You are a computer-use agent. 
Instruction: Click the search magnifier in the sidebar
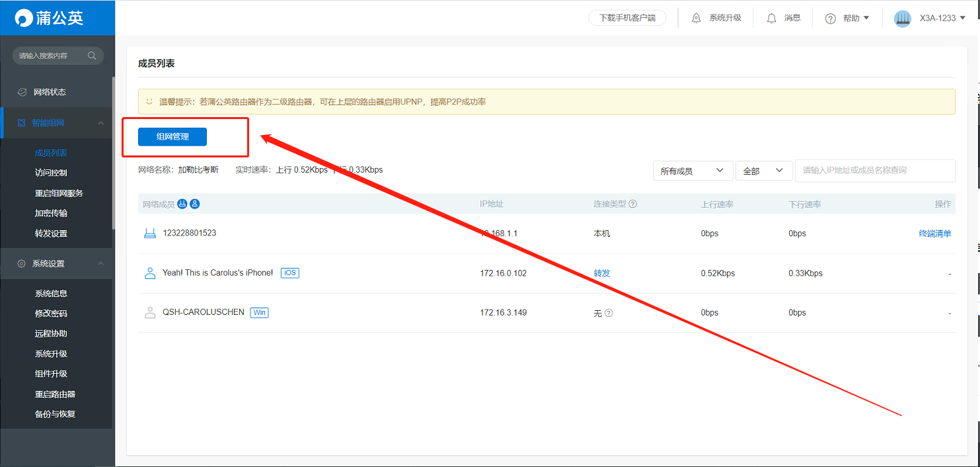click(91, 56)
